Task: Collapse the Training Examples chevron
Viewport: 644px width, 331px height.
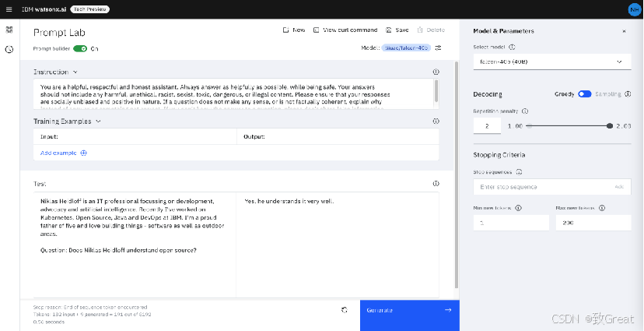Action: [x=98, y=121]
